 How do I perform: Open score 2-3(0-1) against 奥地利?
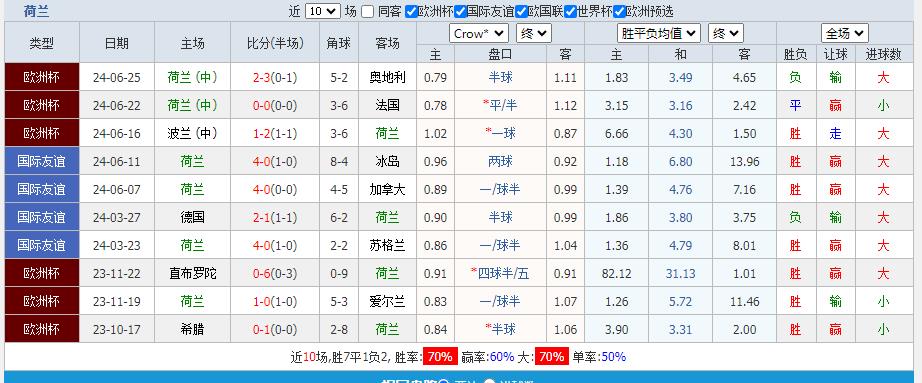pyautogui.click(x=275, y=78)
